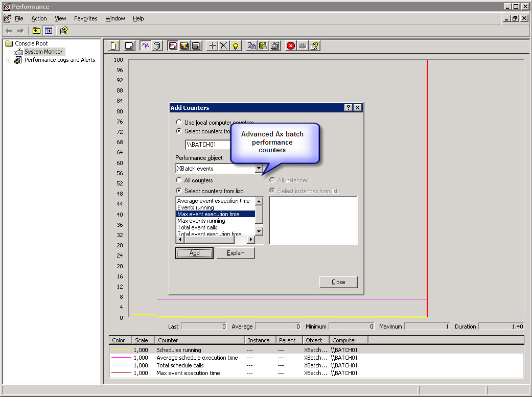Select the 'All counters' radio button
Viewport: 532px width, 397px height.
tap(178, 180)
